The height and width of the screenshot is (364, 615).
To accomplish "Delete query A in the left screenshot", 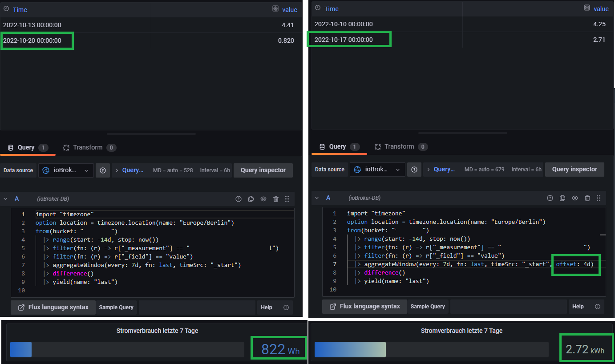I will (x=276, y=199).
